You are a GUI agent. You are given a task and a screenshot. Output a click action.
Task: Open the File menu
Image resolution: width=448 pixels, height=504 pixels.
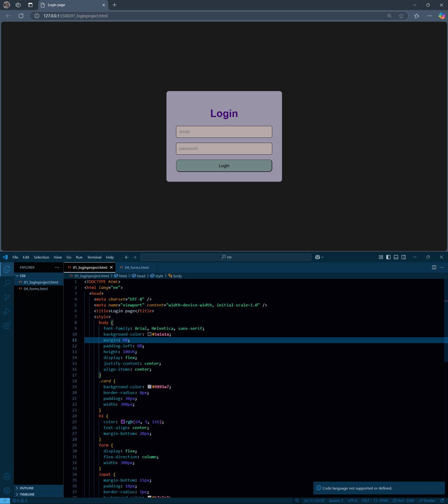(x=16, y=257)
